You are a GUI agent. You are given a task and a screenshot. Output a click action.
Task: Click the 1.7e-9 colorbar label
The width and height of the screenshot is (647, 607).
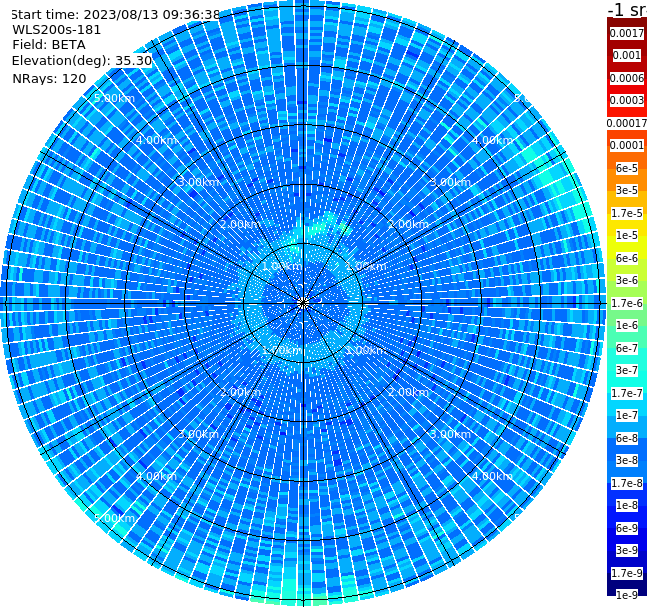coord(627,573)
